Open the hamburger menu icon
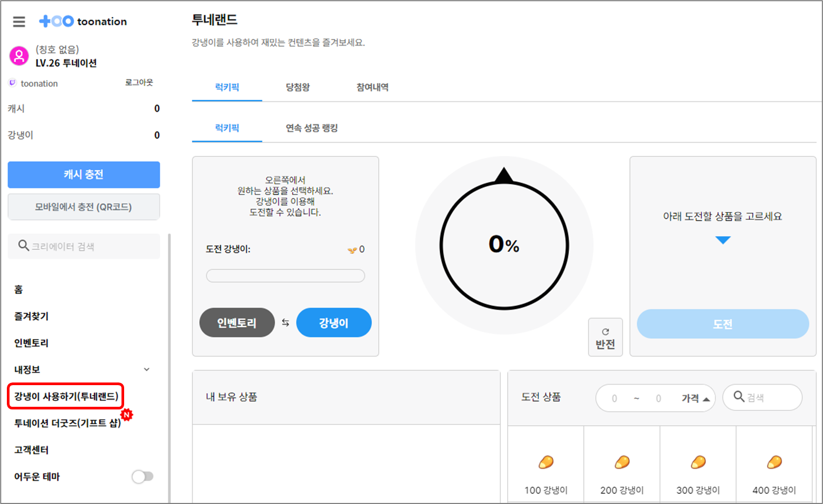The width and height of the screenshot is (823, 504). (19, 22)
